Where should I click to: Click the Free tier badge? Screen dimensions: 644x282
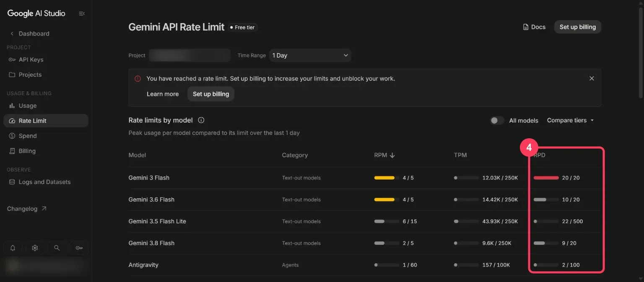pos(243,27)
